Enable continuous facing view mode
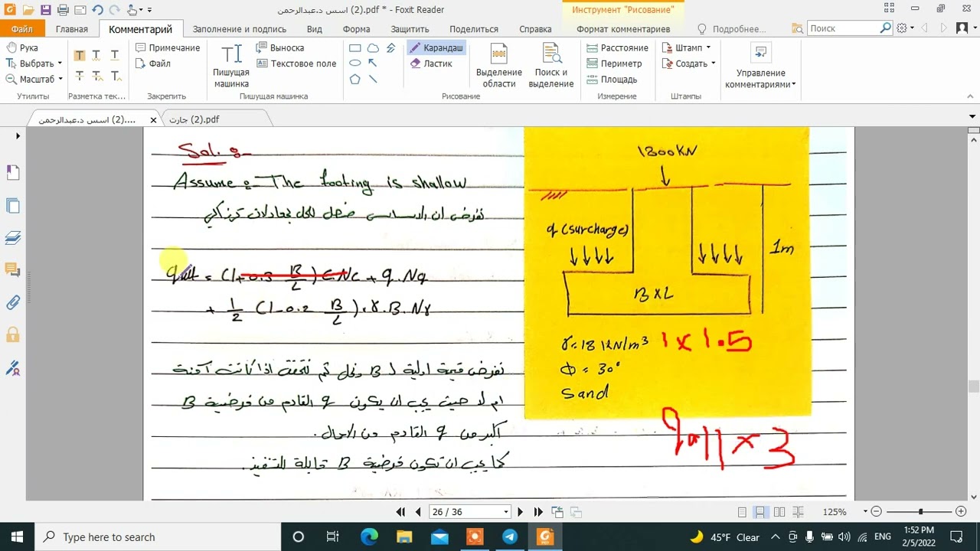Screen dimensions: 980x551 (797, 512)
